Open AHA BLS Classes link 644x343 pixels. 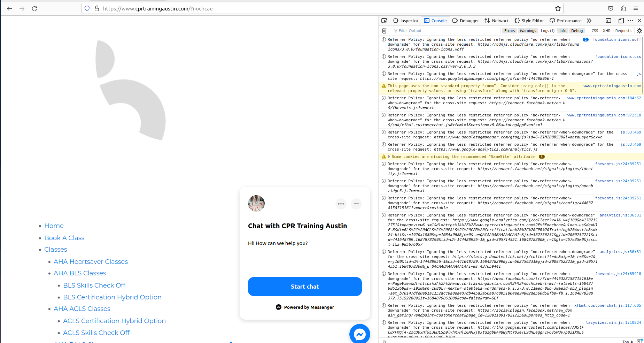[80, 273]
